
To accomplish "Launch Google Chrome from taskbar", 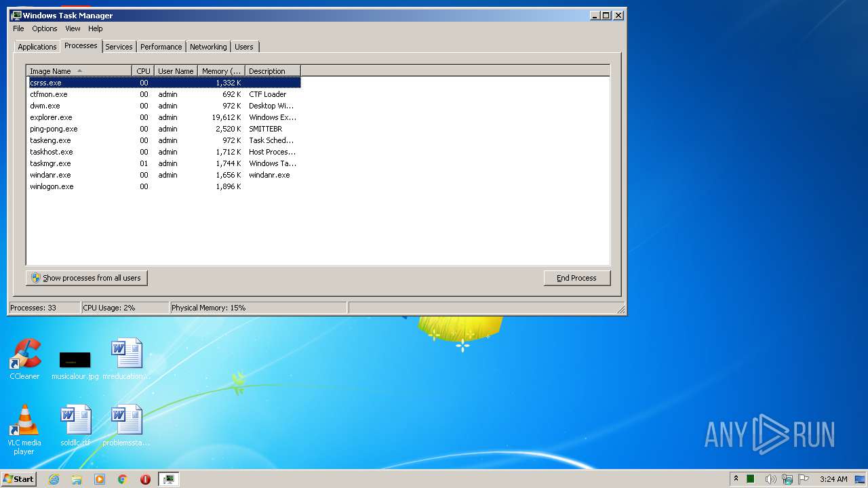I will (123, 479).
